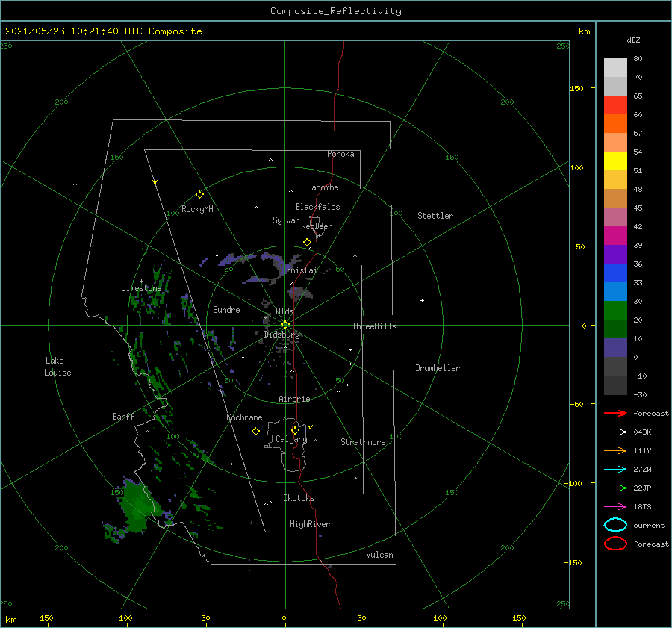Pick the blue 36 dBZ swatch
The width and height of the screenshot is (672, 628).
pos(615,273)
